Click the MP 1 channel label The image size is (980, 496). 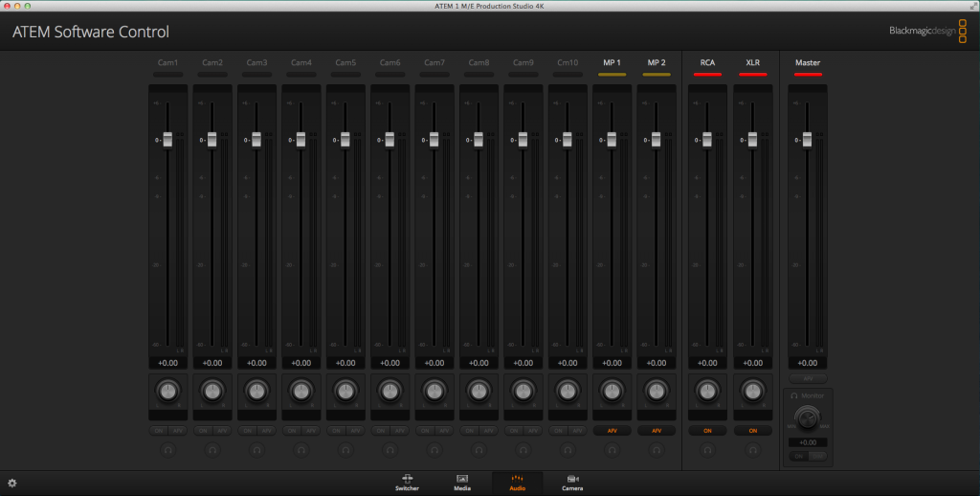612,62
